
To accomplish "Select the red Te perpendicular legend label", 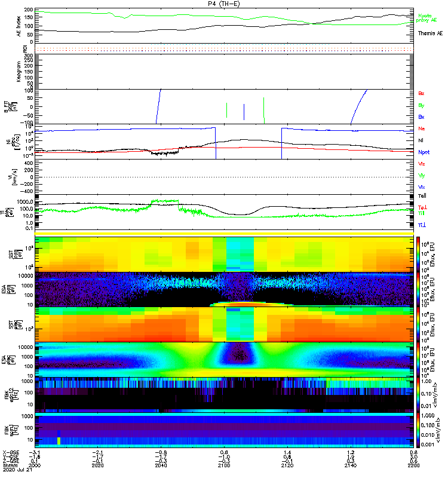I will [x=422, y=207].
